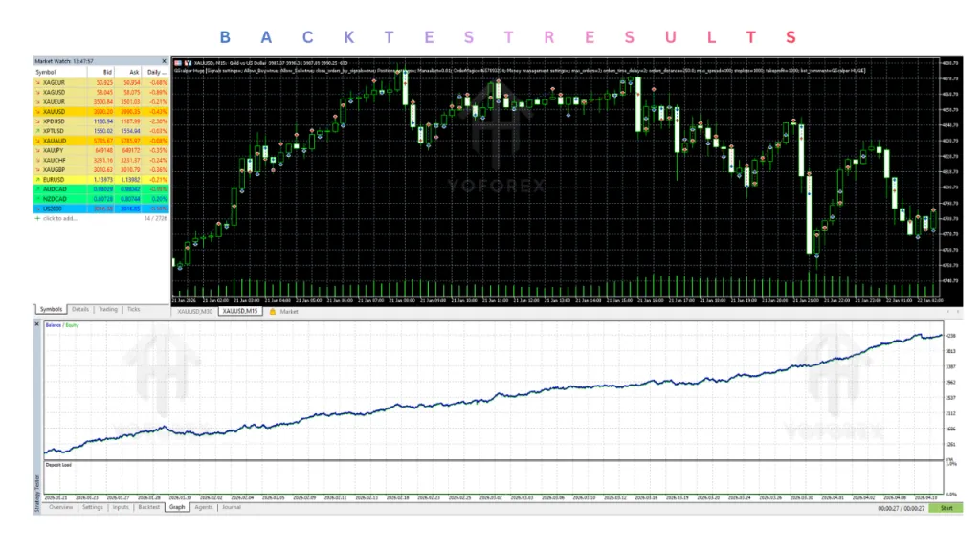Switch to the XAUUSD,M30 chart tab
Image resolution: width=980 pixels, height=551 pixels.
pos(194,311)
